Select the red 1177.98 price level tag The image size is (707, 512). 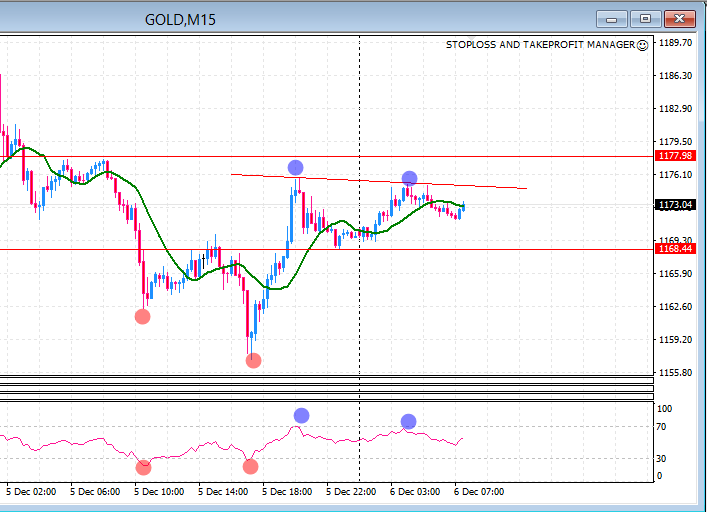pyautogui.click(x=674, y=156)
